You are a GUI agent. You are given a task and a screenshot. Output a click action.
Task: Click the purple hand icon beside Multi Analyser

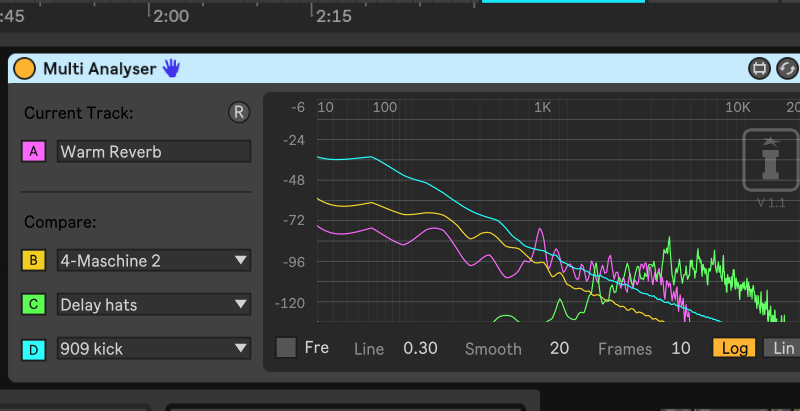point(171,68)
